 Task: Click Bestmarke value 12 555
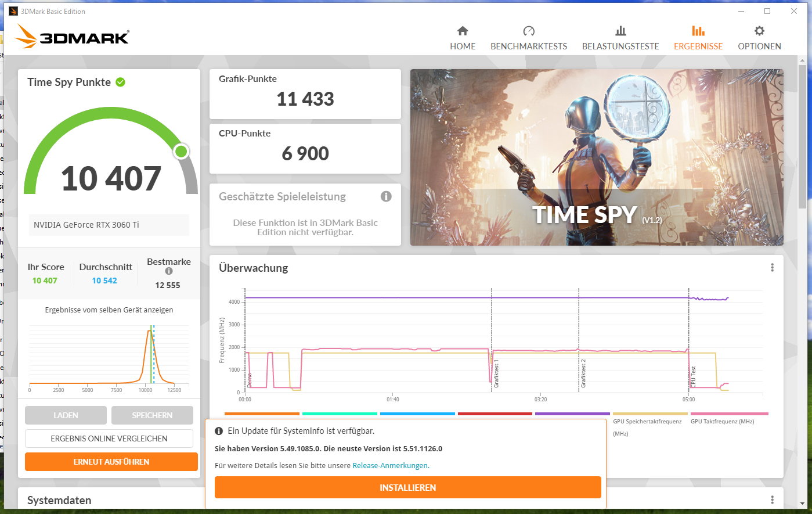click(168, 285)
